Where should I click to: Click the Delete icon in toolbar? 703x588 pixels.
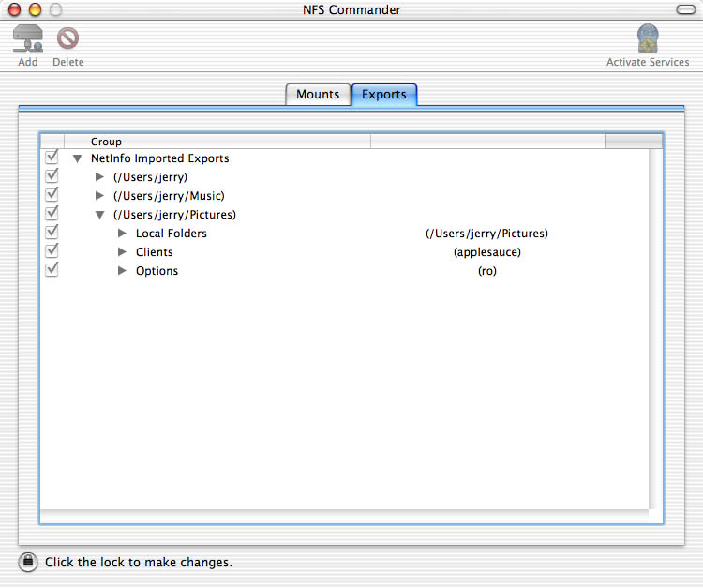[67, 39]
